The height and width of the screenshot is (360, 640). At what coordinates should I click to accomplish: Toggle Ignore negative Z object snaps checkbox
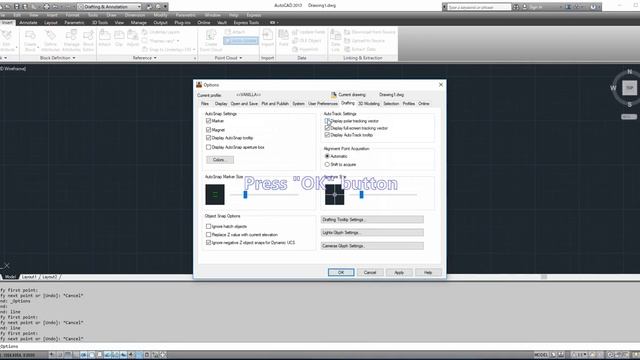pos(209,242)
